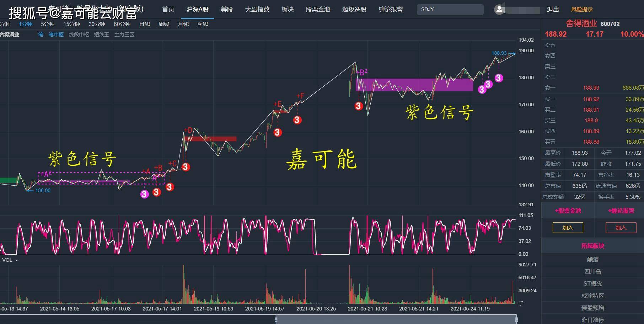The image size is (644, 324).
Task: Click the 舍得酒业 stock name title
Action: pyautogui.click(x=581, y=23)
